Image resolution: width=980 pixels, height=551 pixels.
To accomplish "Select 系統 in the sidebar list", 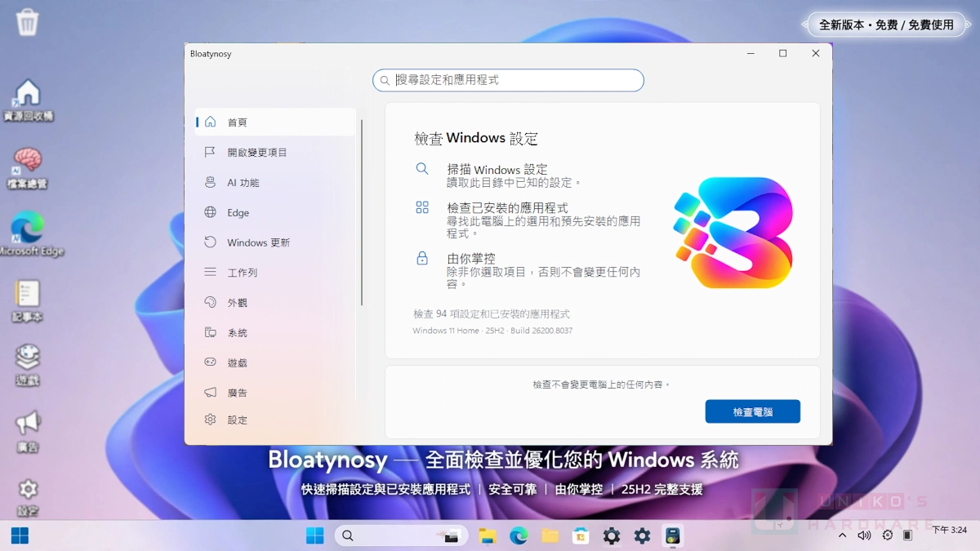I will [x=275, y=333].
